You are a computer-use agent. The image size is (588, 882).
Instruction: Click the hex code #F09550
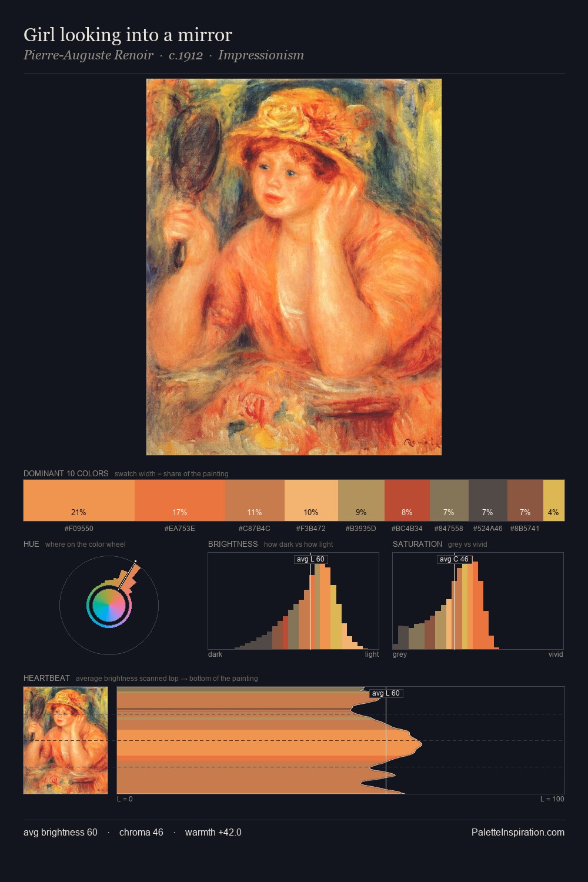(79, 529)
